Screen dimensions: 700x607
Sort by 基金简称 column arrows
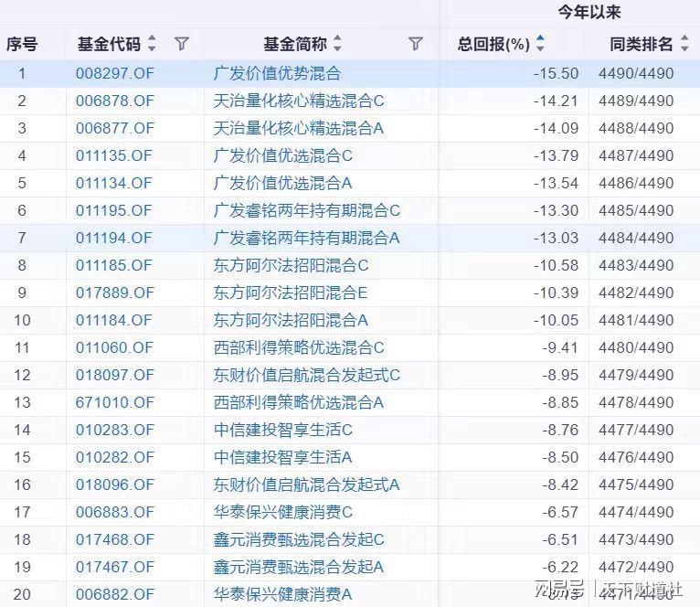pyautogui.click(x=337, y=43)
